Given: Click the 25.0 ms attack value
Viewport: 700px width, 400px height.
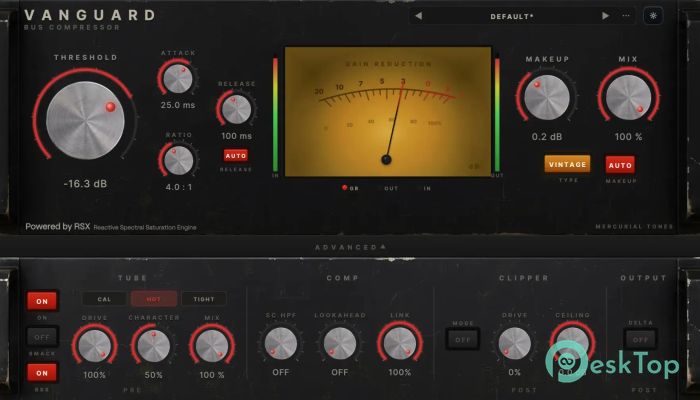Looking at the screenshot, I should (x=178, y=105).
